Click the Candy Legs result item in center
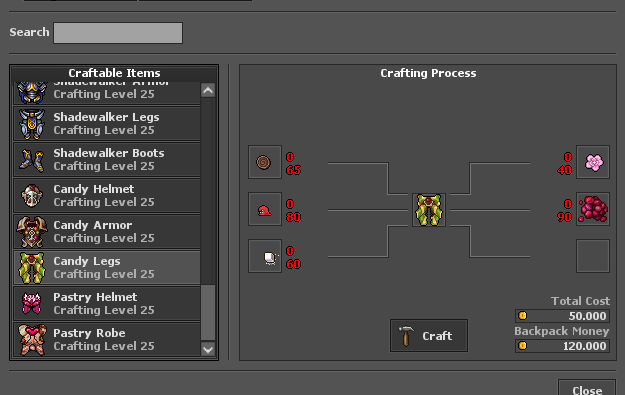This screenshot has height=395, width=625. 429,210
